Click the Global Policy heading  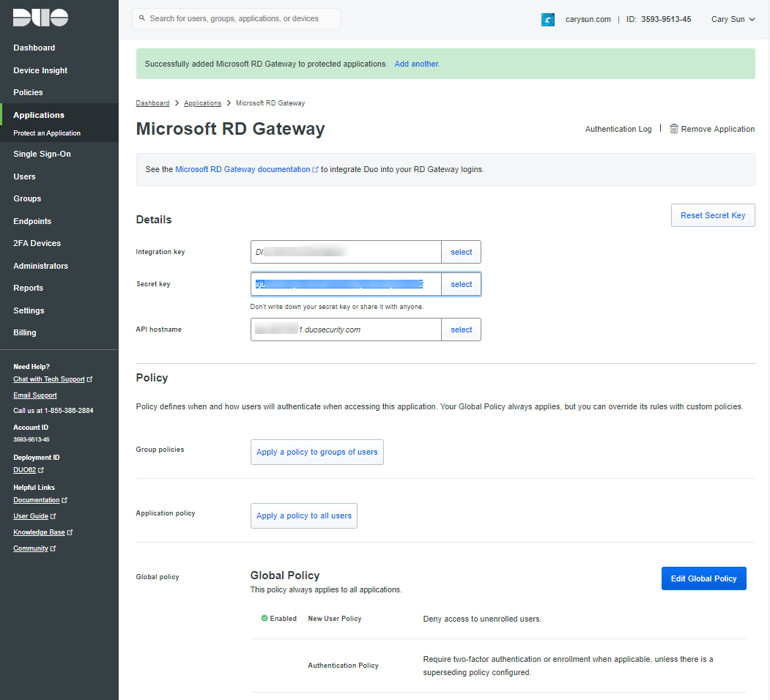[285, 576]
